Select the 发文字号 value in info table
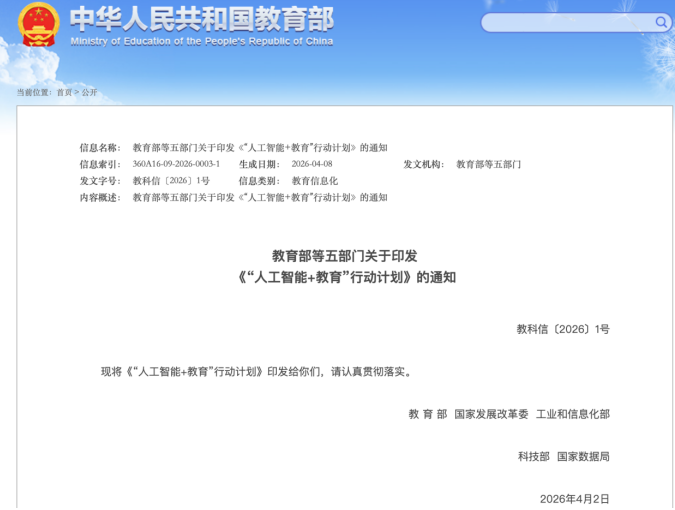 171,181
